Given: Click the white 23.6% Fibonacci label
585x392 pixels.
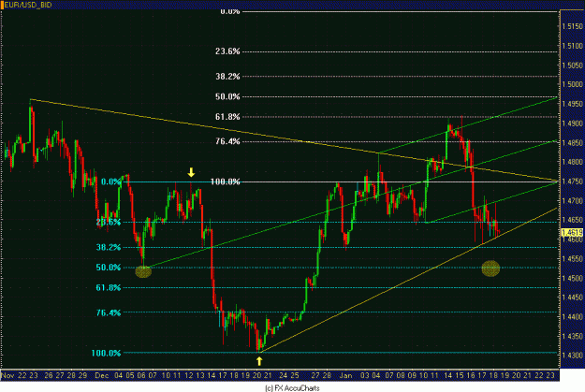Looking at the screenshot, I should point(227,51).
